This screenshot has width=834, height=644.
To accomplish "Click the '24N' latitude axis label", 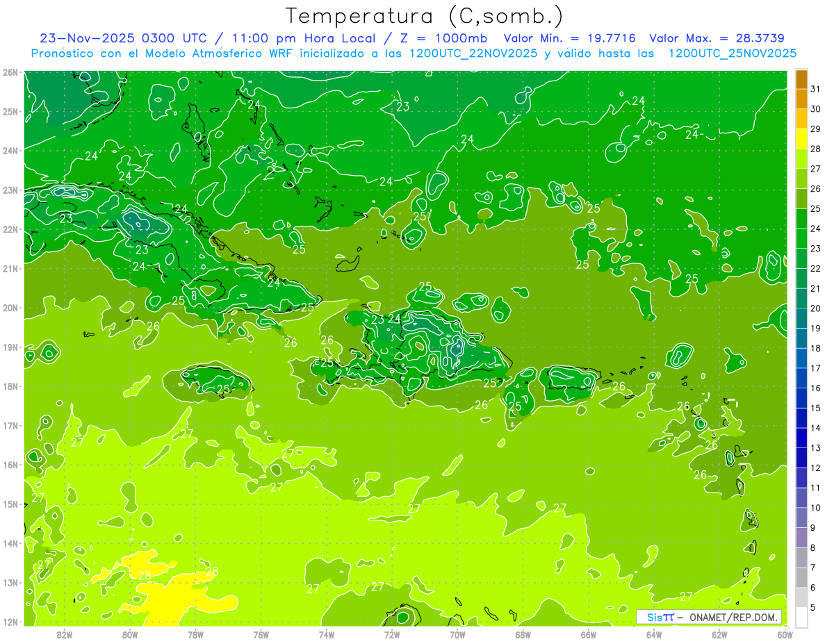I will coord(10,151).
